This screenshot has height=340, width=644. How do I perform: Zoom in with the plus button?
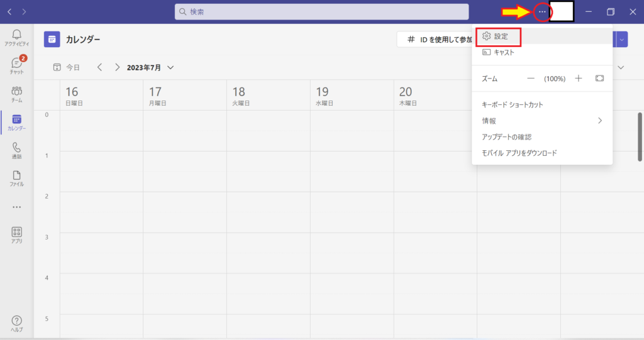(579, 78)
